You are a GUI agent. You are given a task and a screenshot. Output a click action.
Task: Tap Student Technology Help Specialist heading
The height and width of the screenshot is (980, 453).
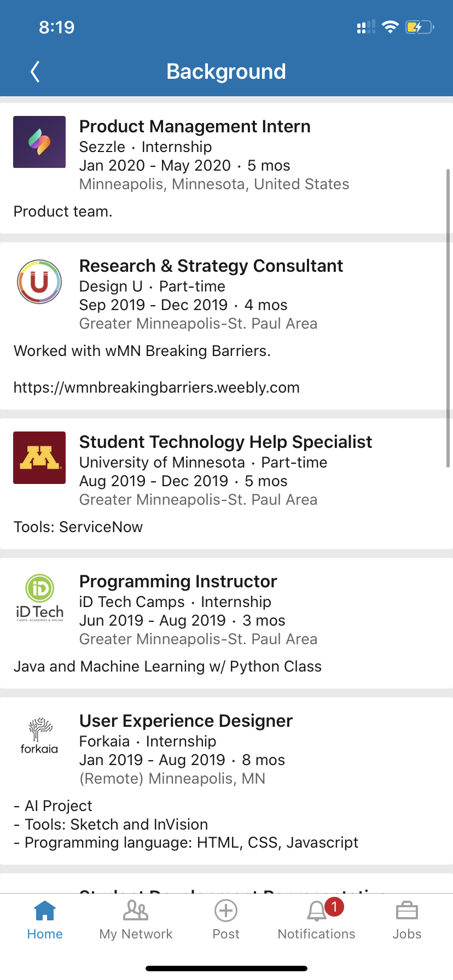225,442
